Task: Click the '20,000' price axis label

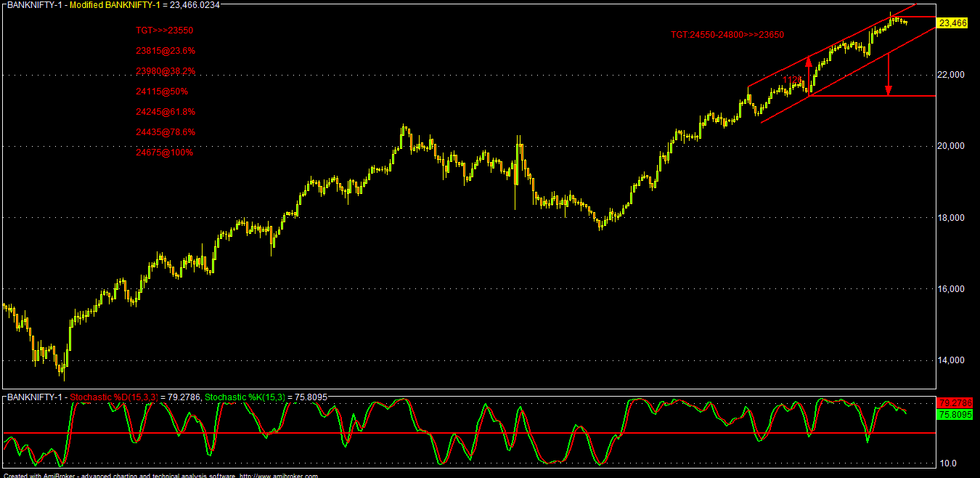Action: click(x=952, y=146)
